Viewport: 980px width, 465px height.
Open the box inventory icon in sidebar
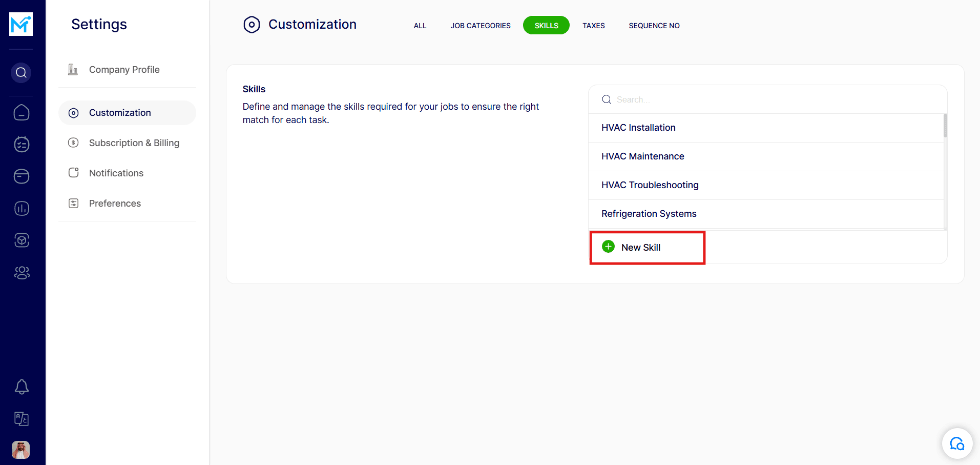[22, 240]
